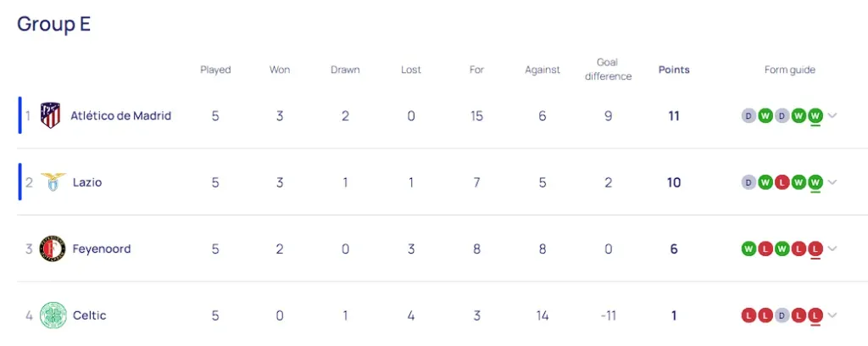868x346 pixels.
Task: Click the Atlético de Madrid club crest
Action: tap(50, 115)
